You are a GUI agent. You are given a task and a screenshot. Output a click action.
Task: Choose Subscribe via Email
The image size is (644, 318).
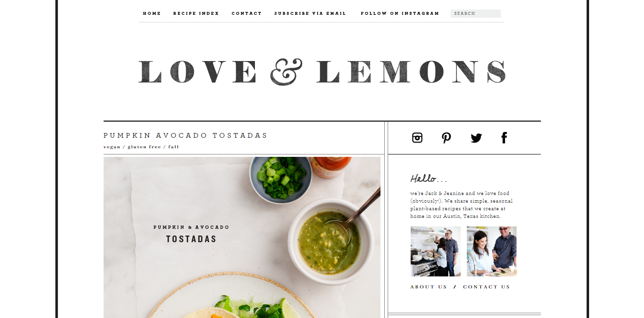[x=310, y=13]
